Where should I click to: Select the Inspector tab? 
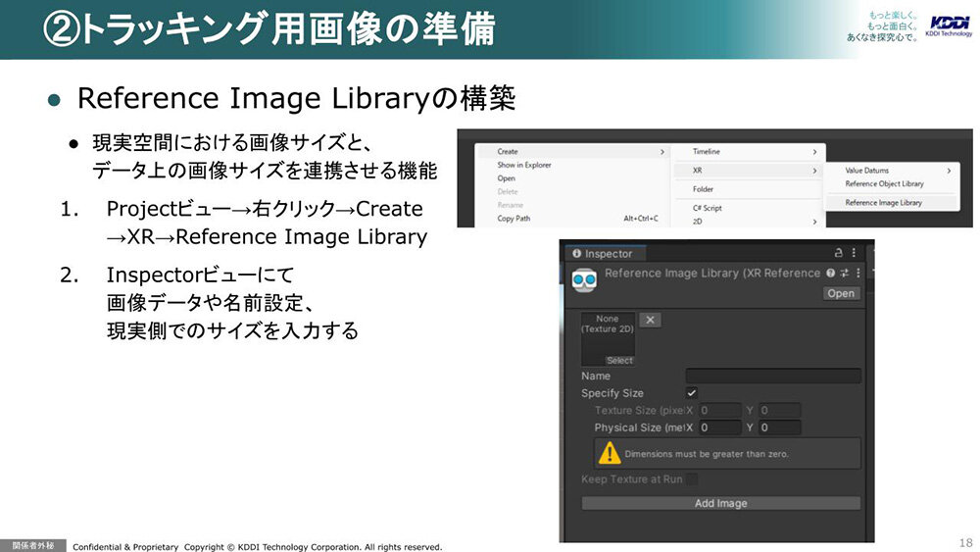tap(603, 254)
